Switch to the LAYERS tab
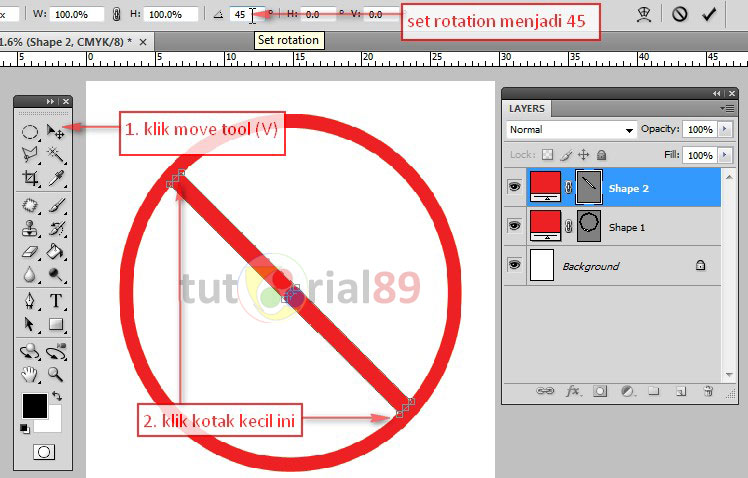Image resolution: width=748 pixels, height=478 pixels. point(527,109)
